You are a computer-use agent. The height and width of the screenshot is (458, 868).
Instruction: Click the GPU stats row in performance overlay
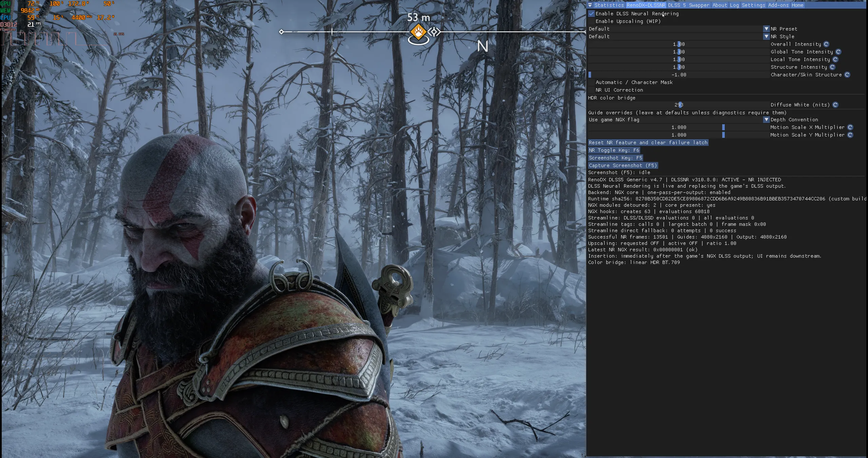coord(58,4)
